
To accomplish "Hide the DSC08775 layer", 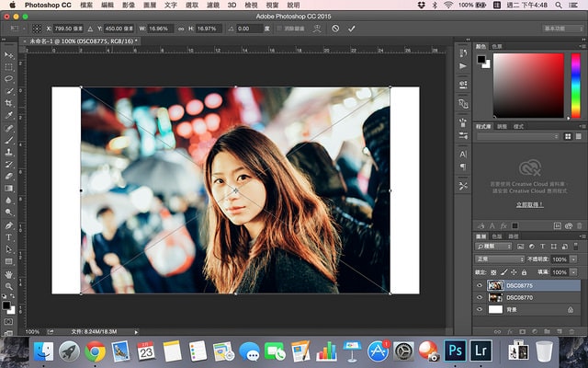I will (x=480, y=285).
